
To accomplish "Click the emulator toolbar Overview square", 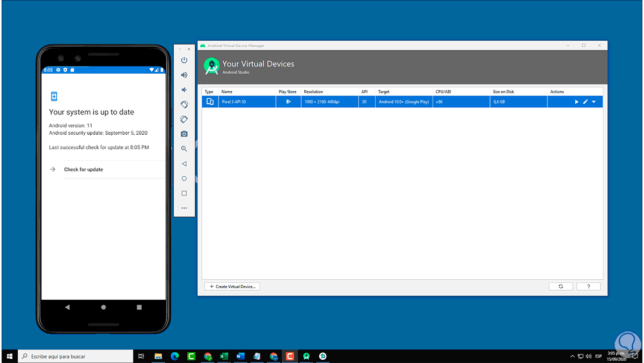I will click(x=184, y=193).
